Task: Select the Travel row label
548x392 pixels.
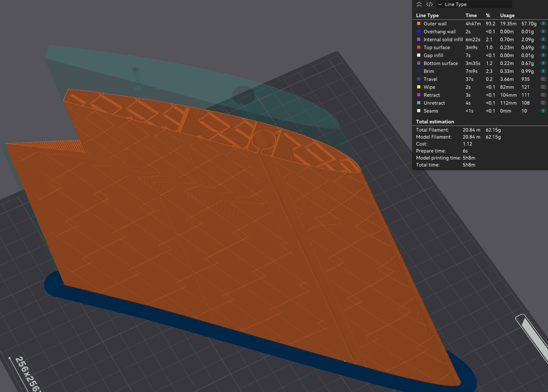Action: (x=430, y=79)
